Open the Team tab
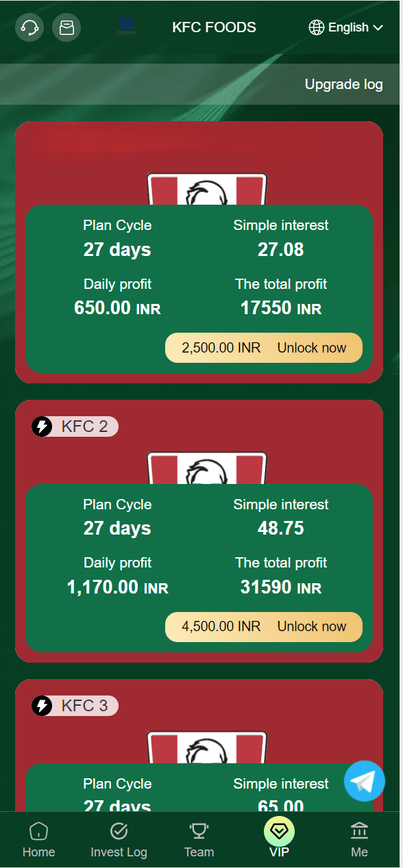 tap(199, 841)
